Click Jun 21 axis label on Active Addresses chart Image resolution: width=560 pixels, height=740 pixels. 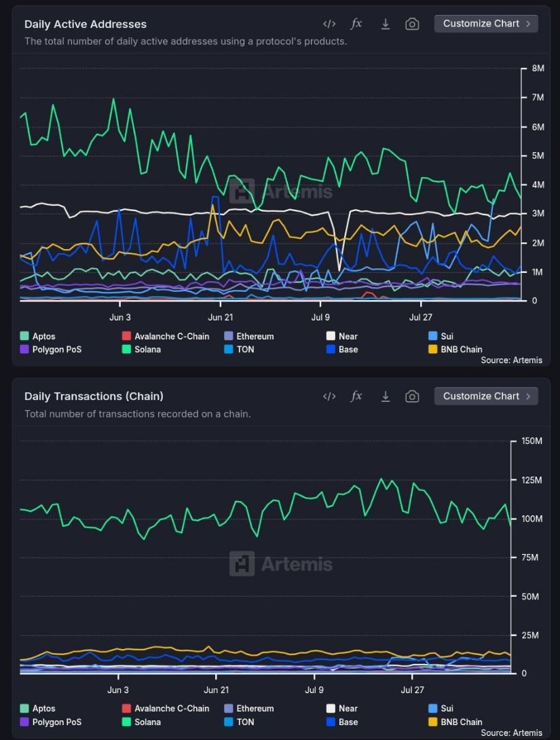[x=221, y=317]
